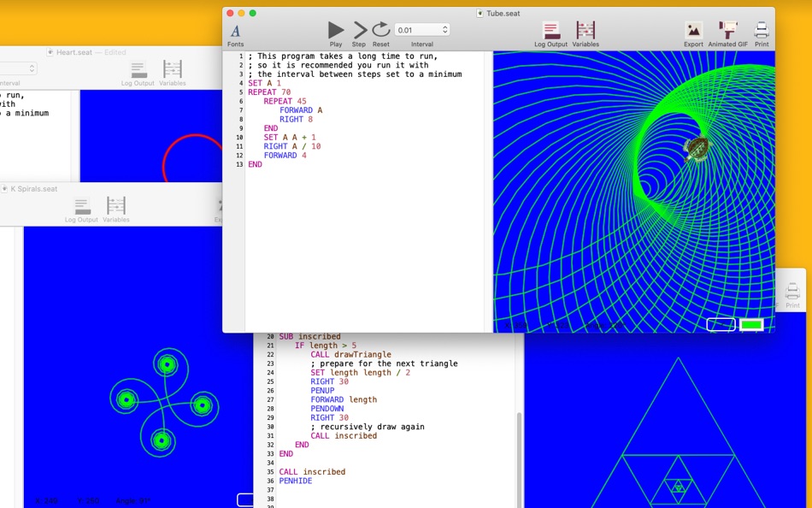Click the 'RIGHT 30' line on line 29

(329, 418)
